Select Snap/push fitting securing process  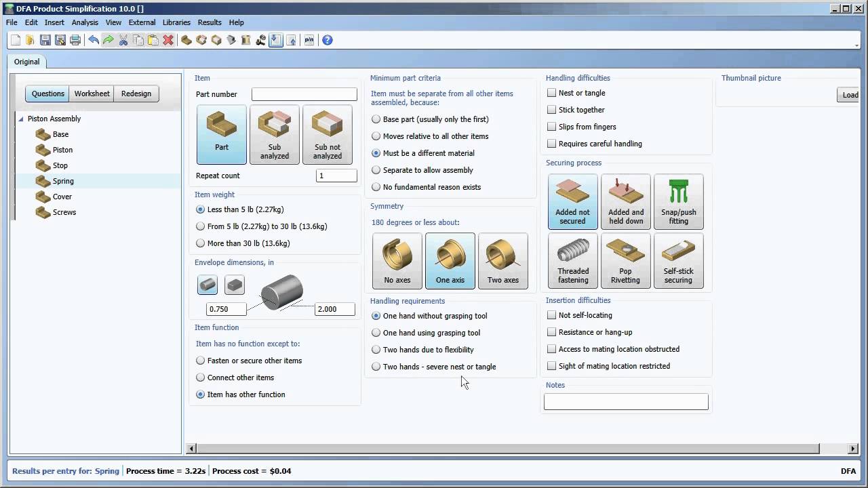click(679, 202)
